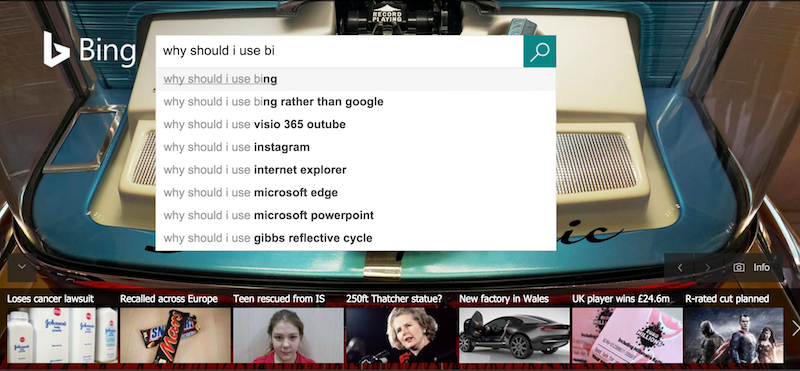The width and height of the screenshot is (800, 371).
Task: Choose the "gibbs reflective cycle" suggestion
Action: point(356,238)
